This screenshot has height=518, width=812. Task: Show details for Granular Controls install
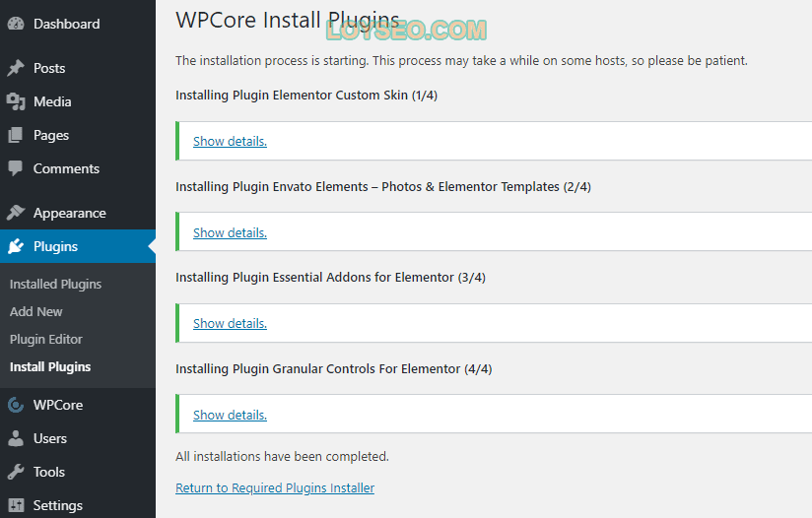230,415
